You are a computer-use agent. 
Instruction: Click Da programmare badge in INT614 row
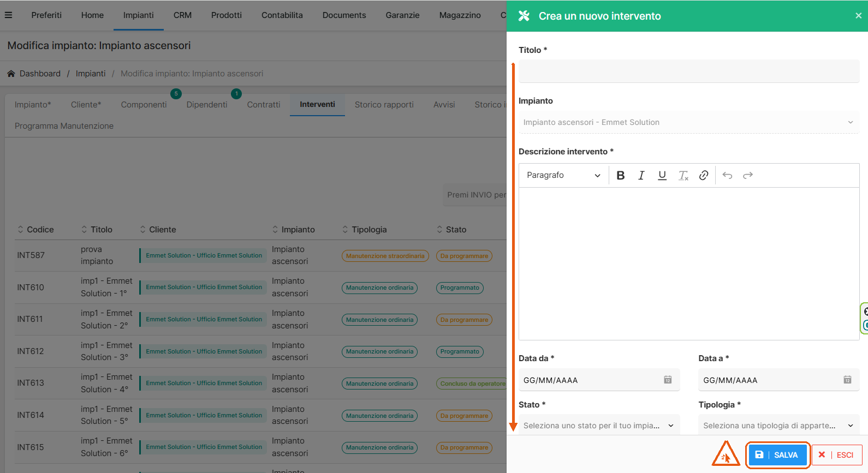point(464,416)
